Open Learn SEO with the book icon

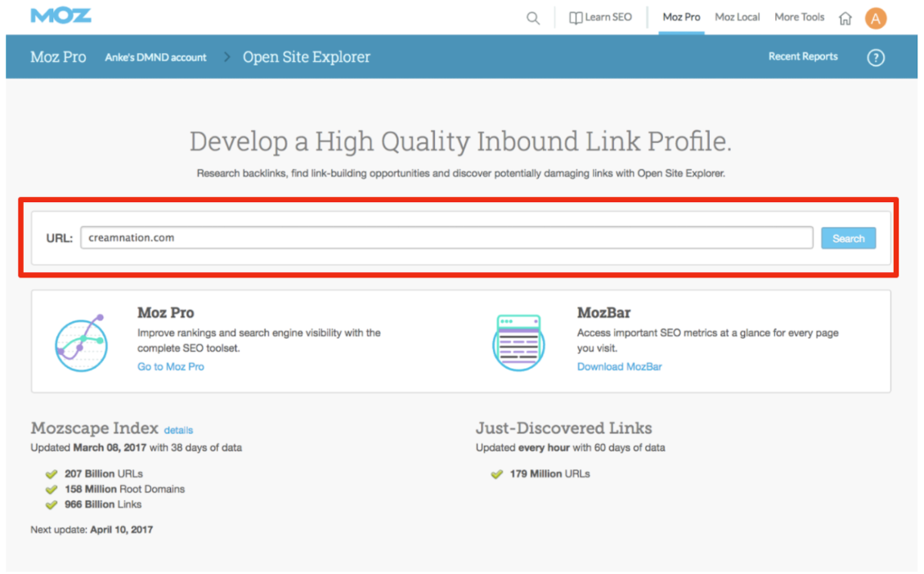point(600,17)
